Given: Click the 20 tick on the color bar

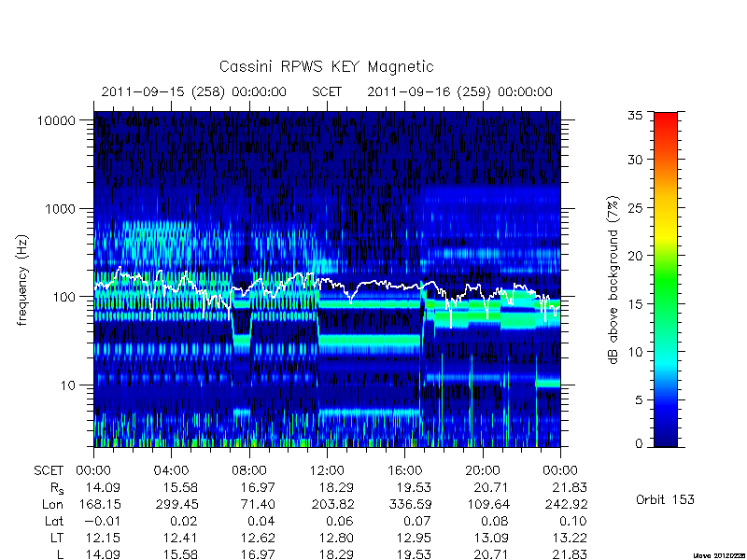Looking at the screenshot, I should pyautogui.click(x=635, y=256).
